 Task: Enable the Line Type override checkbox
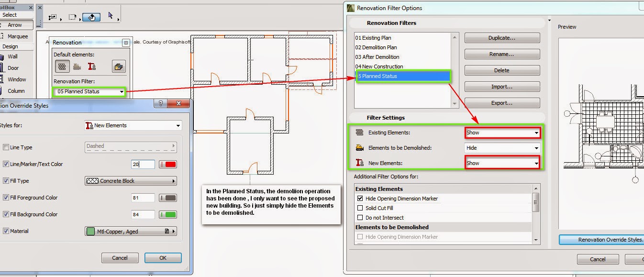(7, 147)
